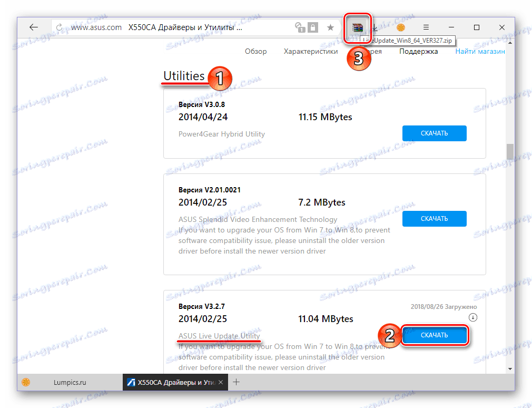Click the 11.15 MBytes file size

tap(325, 117)
